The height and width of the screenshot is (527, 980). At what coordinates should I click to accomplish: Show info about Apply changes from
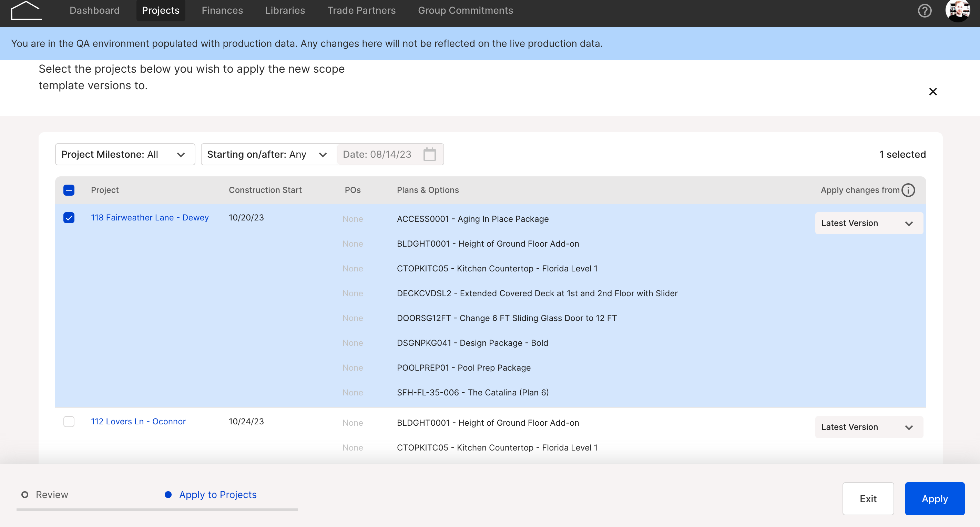pyautogui.click(x=908, y=190)
